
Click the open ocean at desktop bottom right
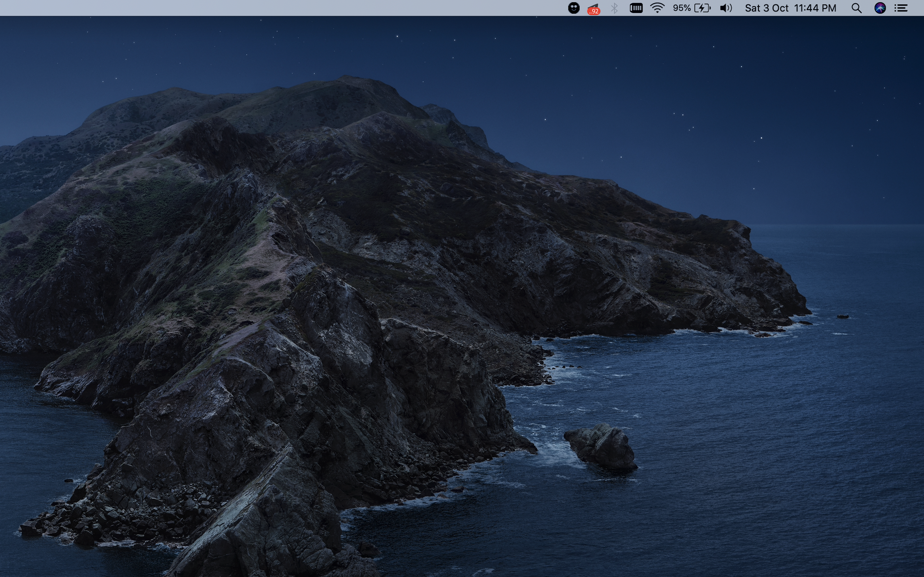tap(802, 515)
